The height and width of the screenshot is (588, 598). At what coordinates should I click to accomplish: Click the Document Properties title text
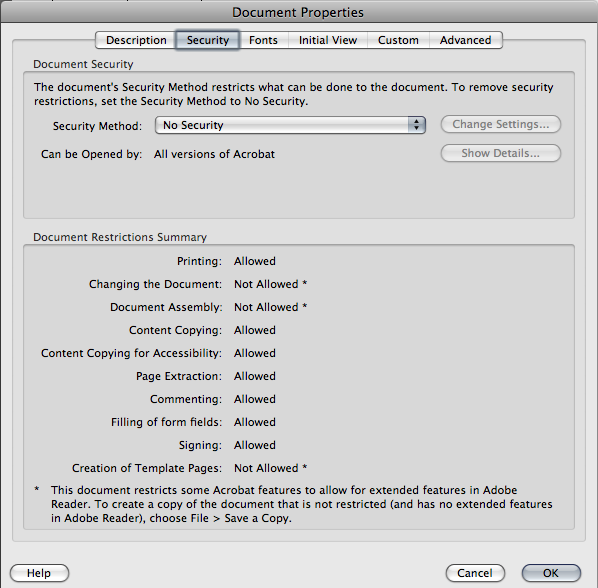tap(298, 12)
